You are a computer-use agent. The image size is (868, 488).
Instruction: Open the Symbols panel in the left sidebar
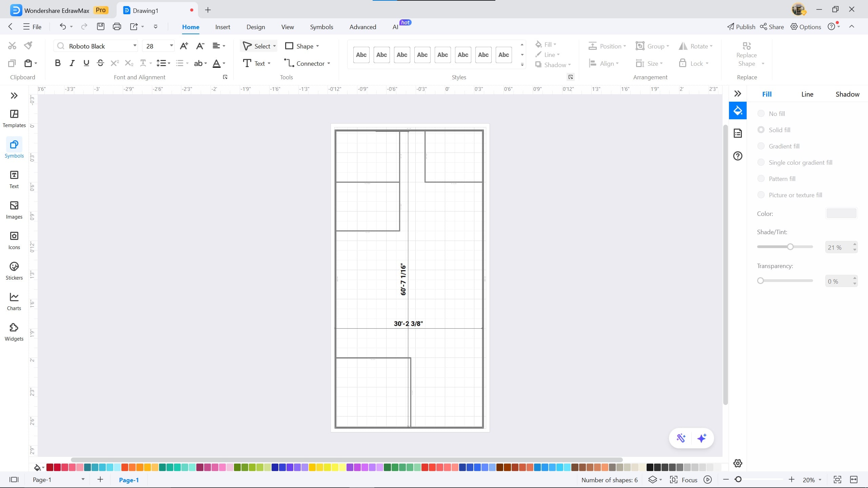tap(14, 147)
